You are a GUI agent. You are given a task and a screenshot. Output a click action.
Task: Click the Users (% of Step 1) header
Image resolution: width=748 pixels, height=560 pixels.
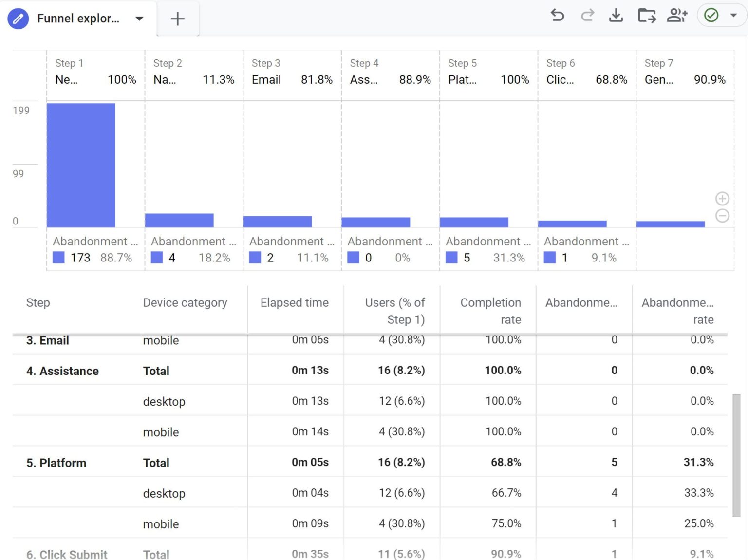click(x=395, y=311)
